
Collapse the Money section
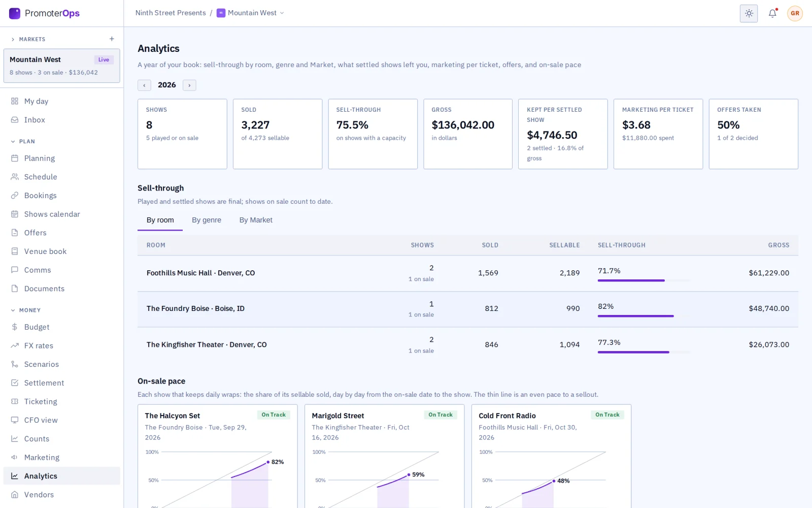[x=25, y=310]
